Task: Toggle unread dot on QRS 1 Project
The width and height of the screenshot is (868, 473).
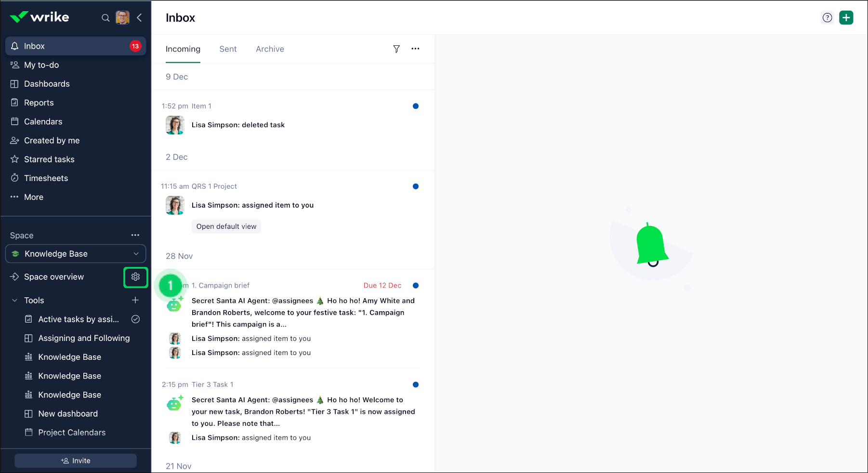Action: click(415, 186)
